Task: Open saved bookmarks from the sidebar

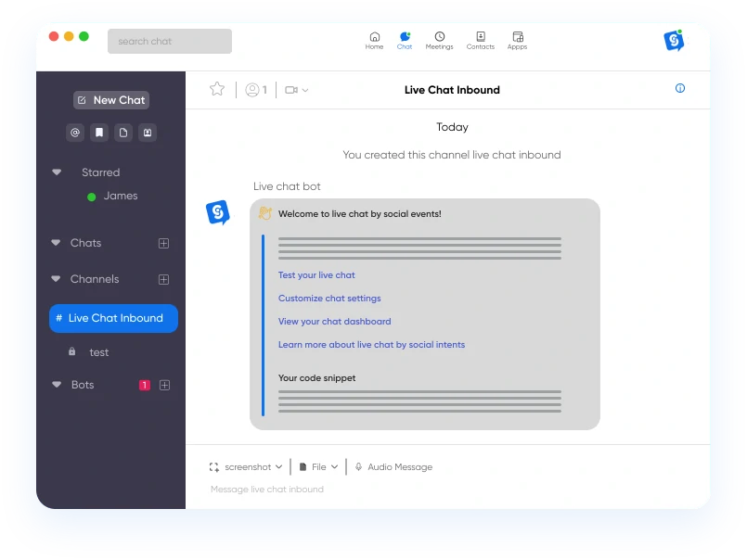Action: click(99, 133)
